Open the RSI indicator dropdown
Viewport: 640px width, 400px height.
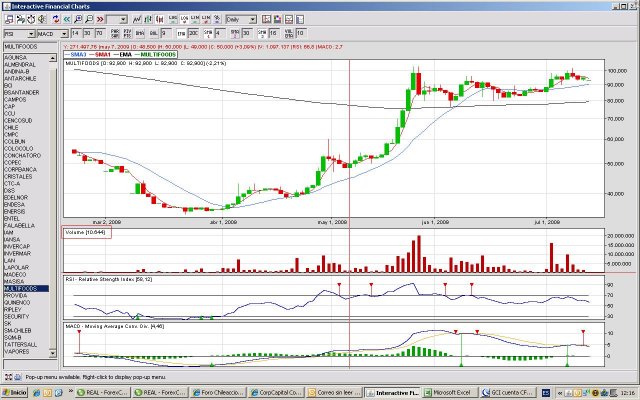click(x=19, y=34)
